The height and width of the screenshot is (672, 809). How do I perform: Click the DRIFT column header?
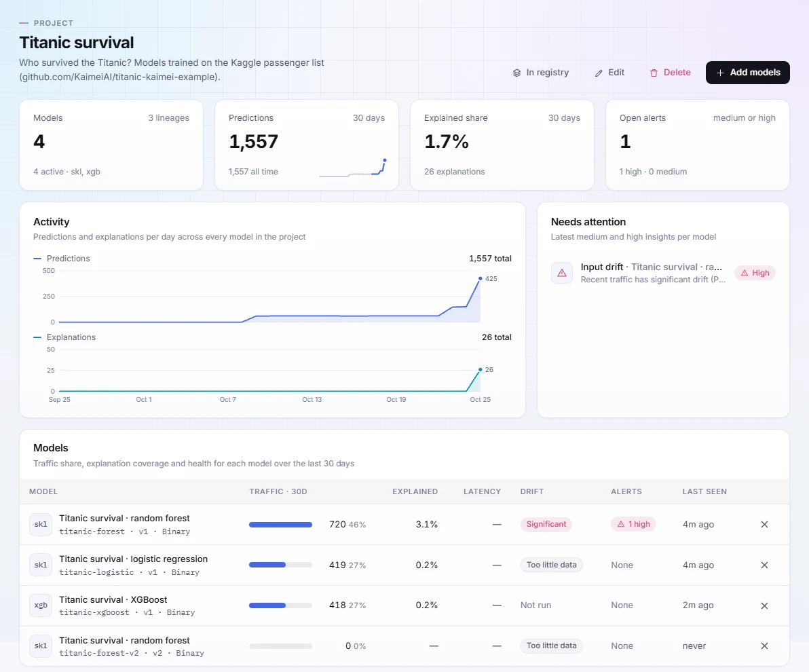pos(532,492)
